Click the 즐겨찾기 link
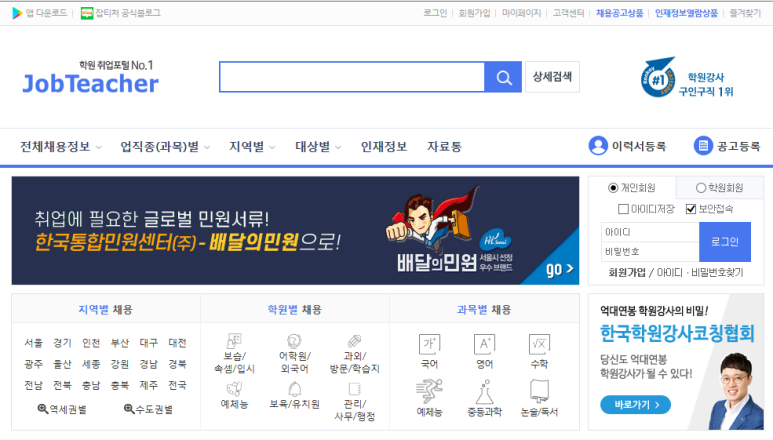 pos(745,13)
